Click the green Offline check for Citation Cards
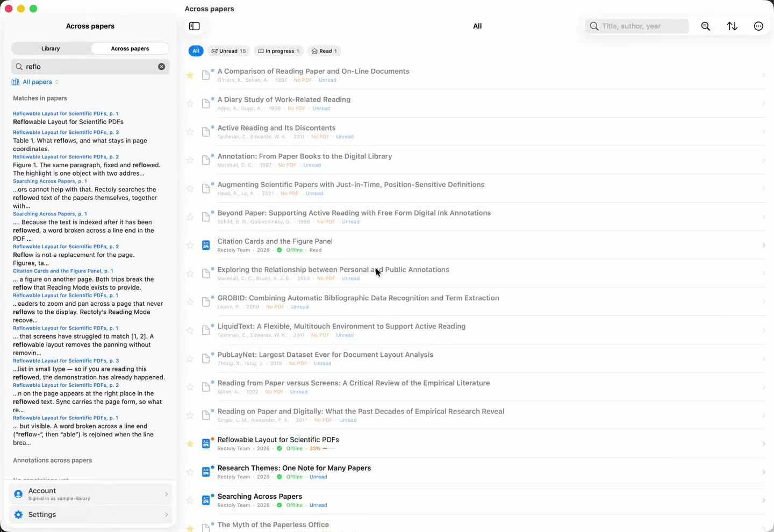 pyautogui.click(x=279, y=250)
